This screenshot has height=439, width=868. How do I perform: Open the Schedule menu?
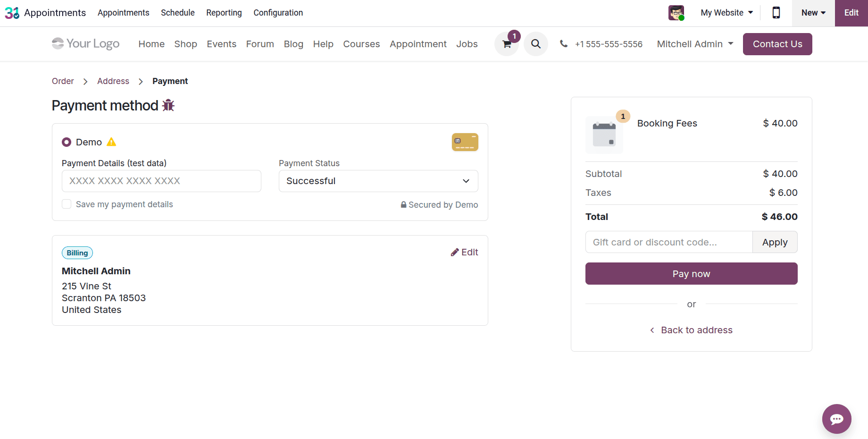[178, 13]
